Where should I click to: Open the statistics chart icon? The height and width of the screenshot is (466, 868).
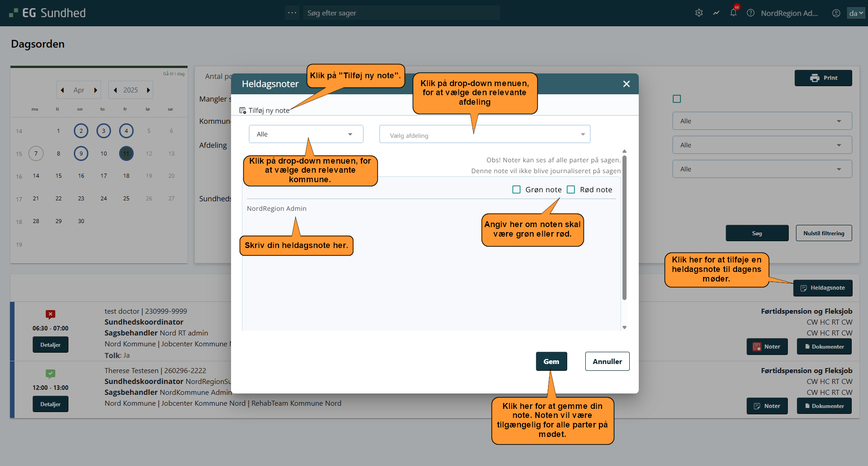716,13
